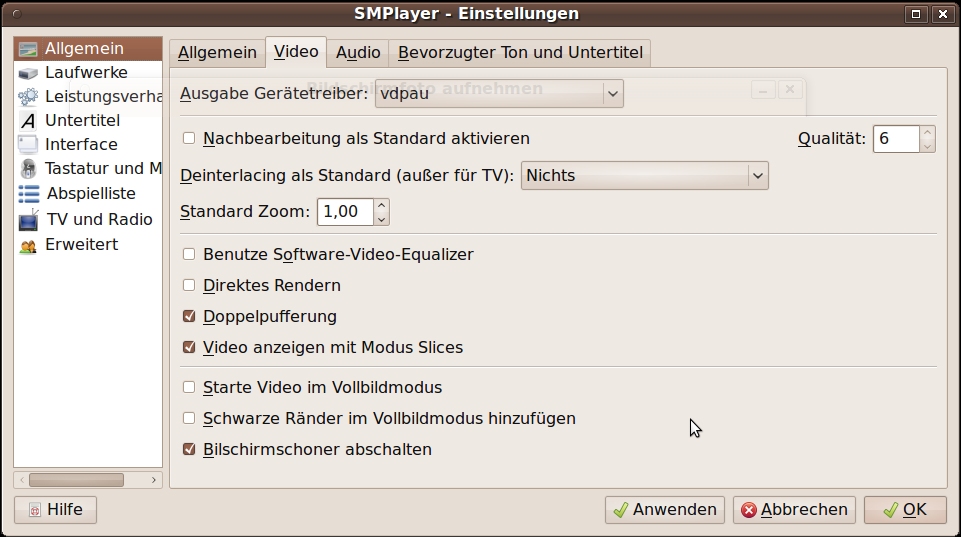Increase Qualität value with up arrow
961x537 pixels.
[x=927, y=132]
